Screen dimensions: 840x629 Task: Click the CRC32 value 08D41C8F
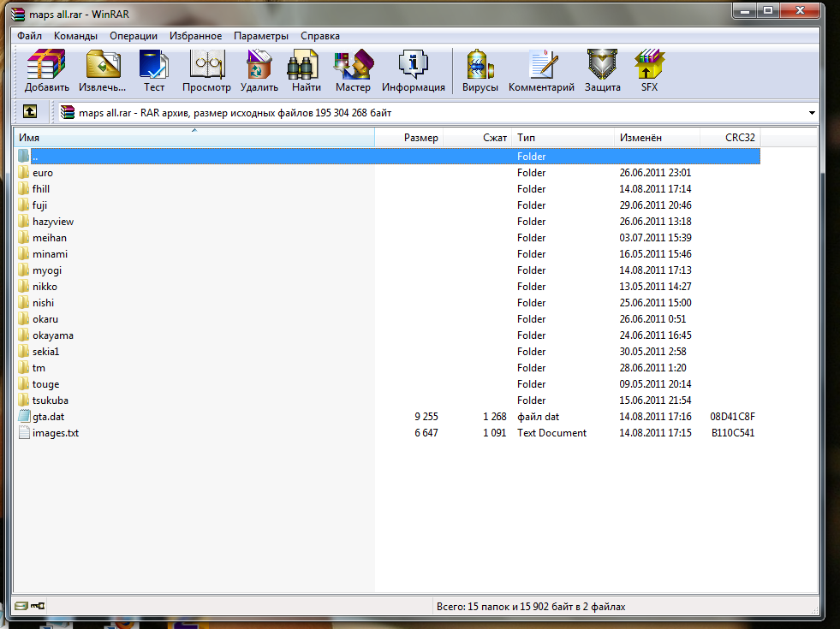(x=732, y=417)
